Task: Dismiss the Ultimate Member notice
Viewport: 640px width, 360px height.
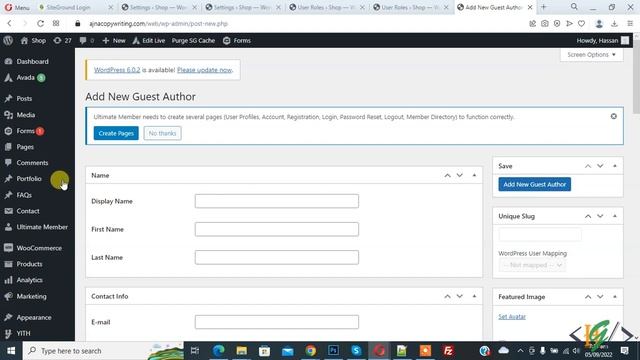Action: coord(613,116)
